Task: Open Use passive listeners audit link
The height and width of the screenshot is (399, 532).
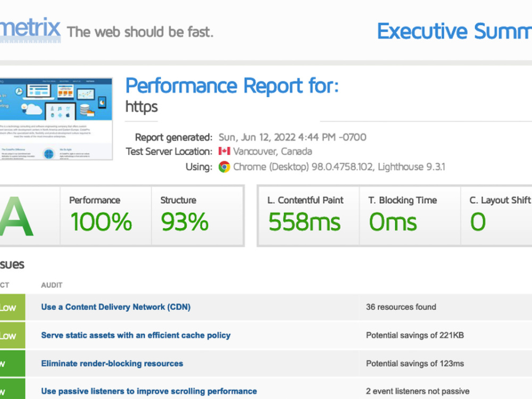Action: (x=149, y=391)
